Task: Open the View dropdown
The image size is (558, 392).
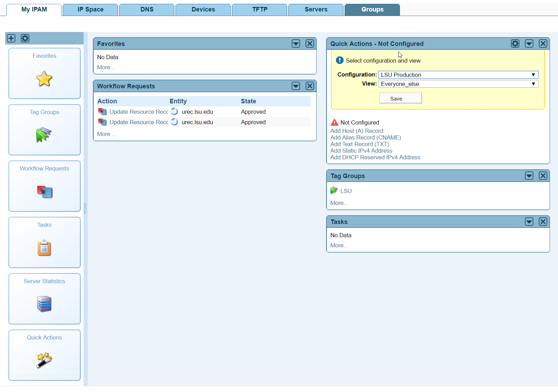Action: pyautogui.click(x=458, y=84)
